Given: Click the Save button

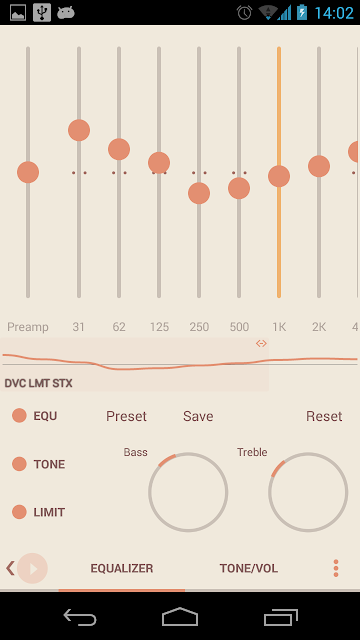Looking at the screenshot, I should 198,416.
